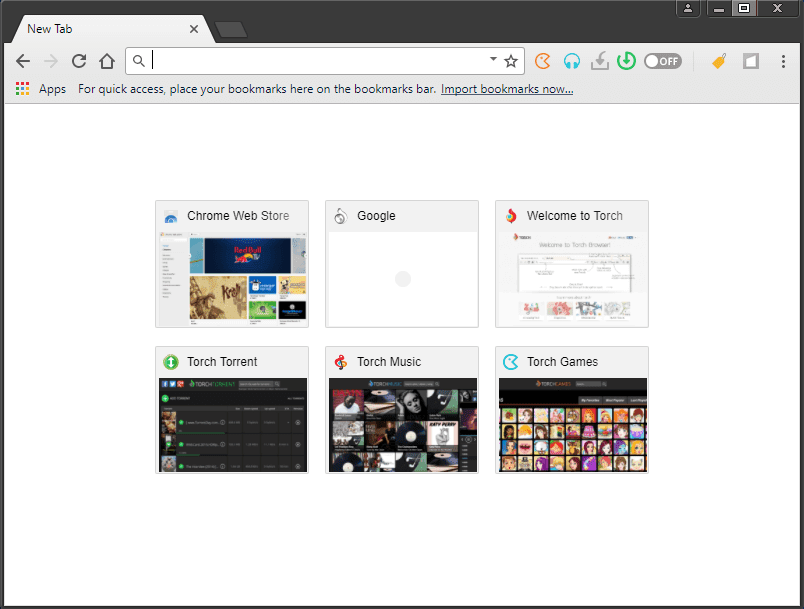Click the Torch Music tile icon
Viewport: 804px width, 609px height.
pyautogui.click(x=340, y=362)
